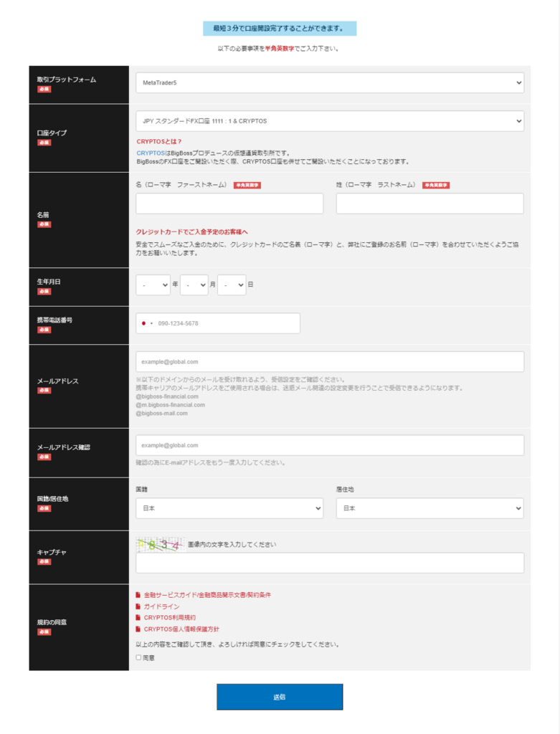Open the 金融サービスガイド document link
The height and width of the screenshot is (734, 560).
(x=207, y=595)
